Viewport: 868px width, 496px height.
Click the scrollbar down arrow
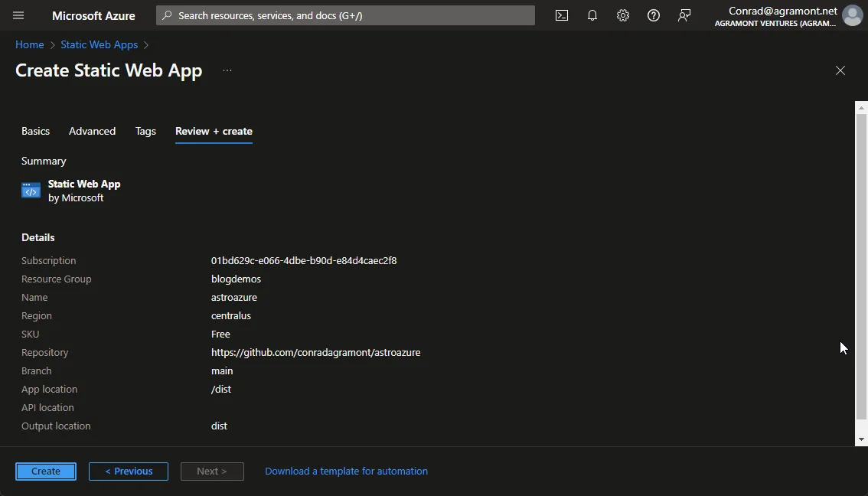861,439
